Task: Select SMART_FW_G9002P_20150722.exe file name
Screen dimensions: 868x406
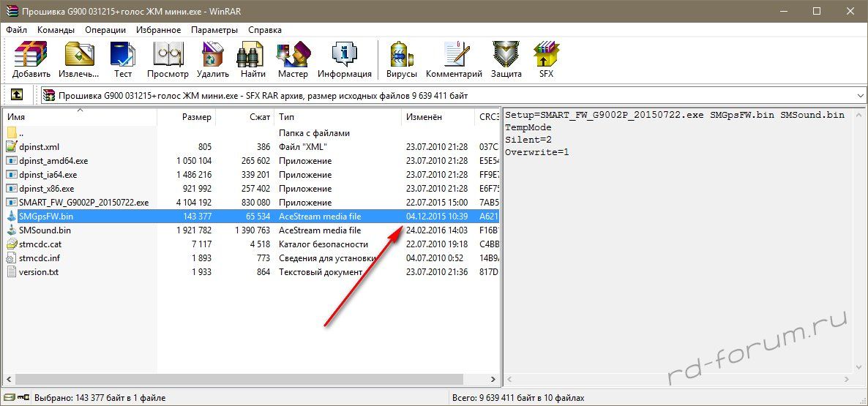Action: pyautogui.click(x=83, y=203)
